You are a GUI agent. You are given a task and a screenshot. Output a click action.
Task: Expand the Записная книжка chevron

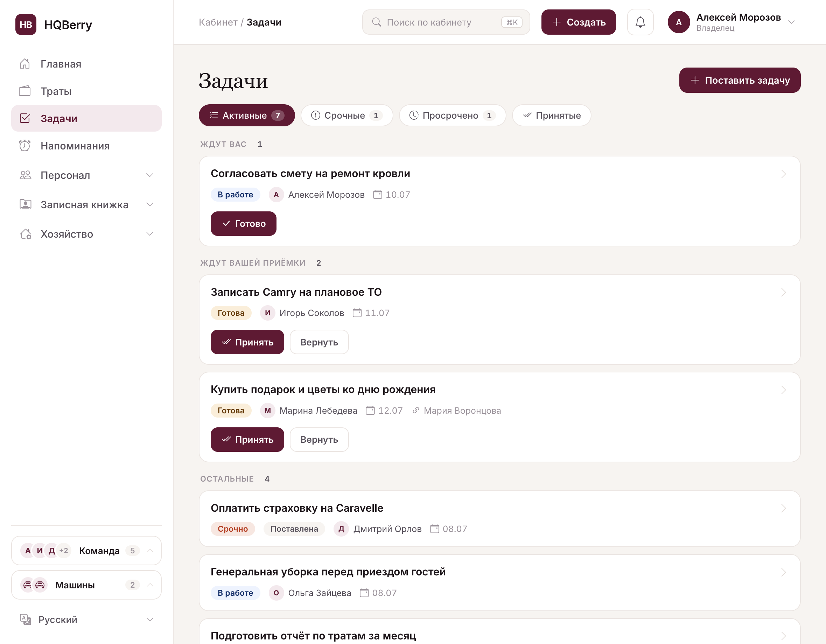150,205
